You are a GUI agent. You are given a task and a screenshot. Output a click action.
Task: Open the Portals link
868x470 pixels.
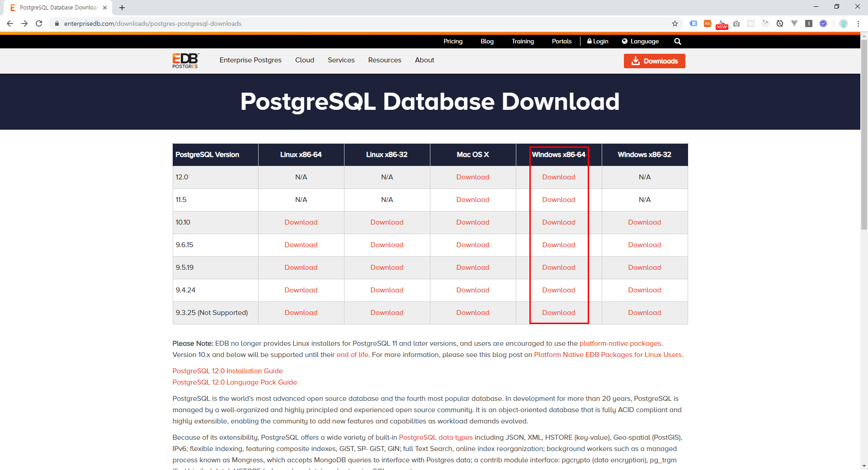(561, 41)
